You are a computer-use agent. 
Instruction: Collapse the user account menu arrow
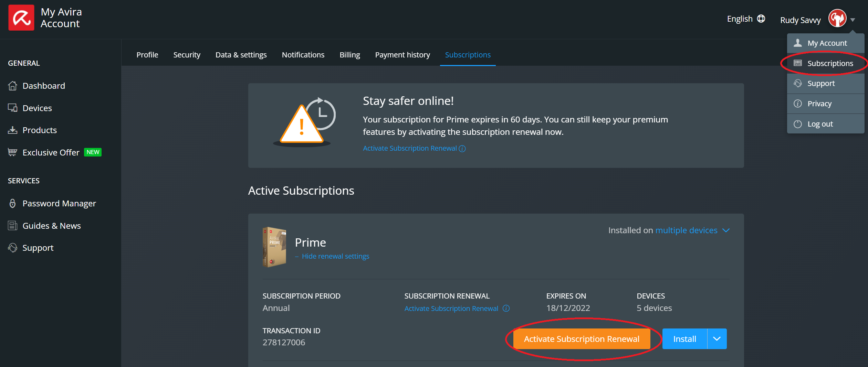[853, 20]
